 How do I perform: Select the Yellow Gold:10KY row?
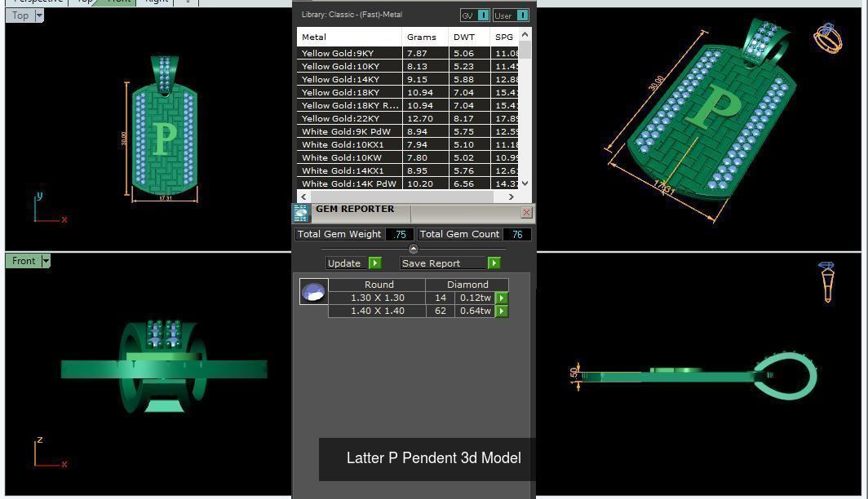click(407, 66)
